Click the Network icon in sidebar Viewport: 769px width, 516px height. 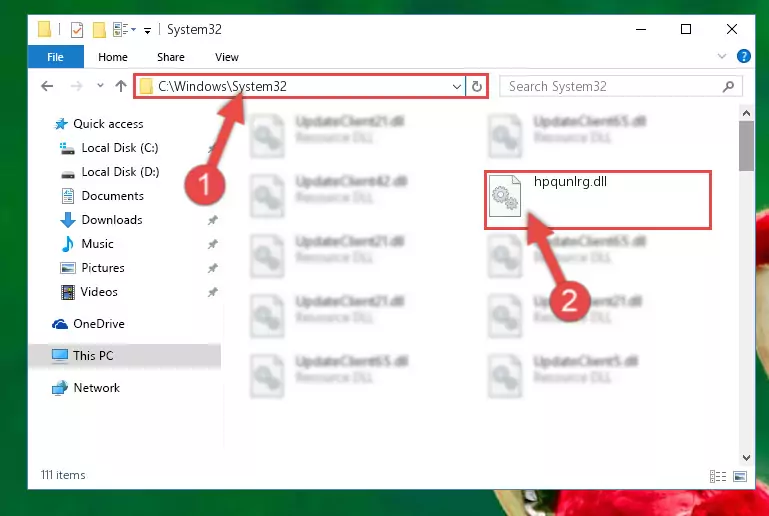[60, 387]
